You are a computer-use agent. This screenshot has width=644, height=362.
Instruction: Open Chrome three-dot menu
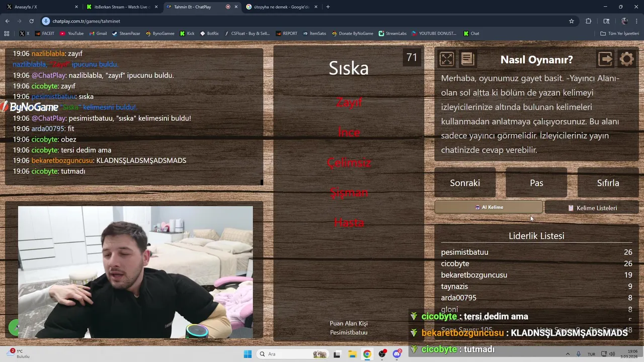click(x=637, y=21)
